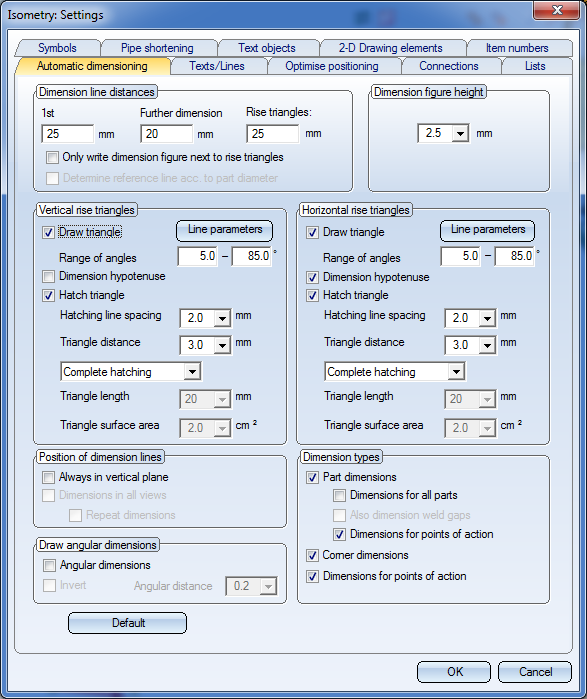The width and height of the screenshot is (587, 699).
Task: Cancel the Isometry Settings dialog
Action: (535, 672)
